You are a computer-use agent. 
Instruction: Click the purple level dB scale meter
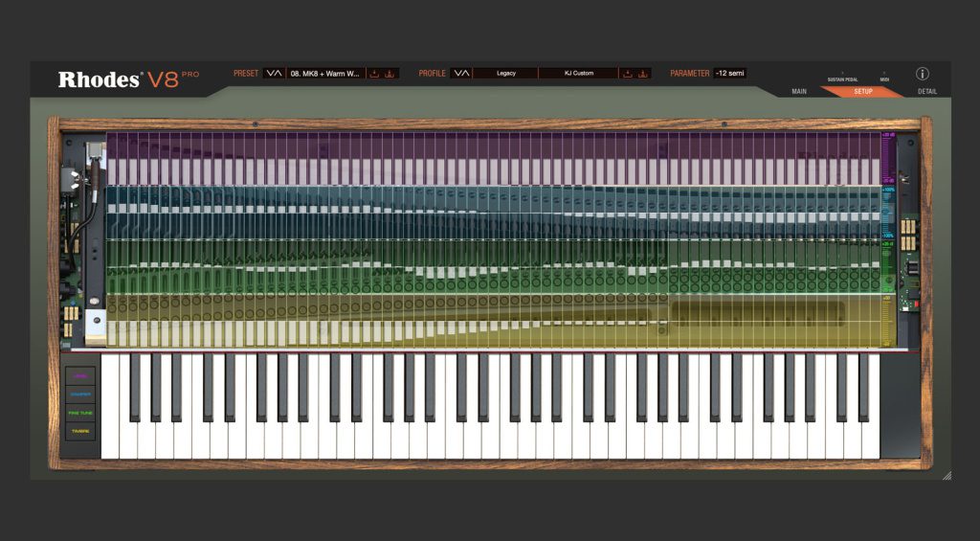[x=888, y=158]
